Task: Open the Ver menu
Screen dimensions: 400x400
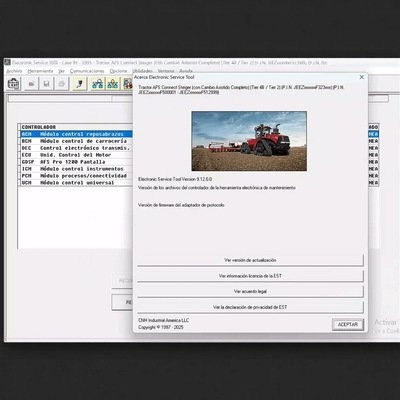Action: [x=61, y=71]
